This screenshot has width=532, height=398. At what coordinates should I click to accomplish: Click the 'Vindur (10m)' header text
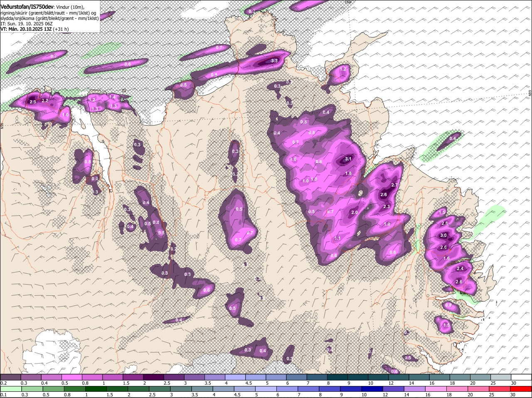pyautogui.click(x=70, y=7)
